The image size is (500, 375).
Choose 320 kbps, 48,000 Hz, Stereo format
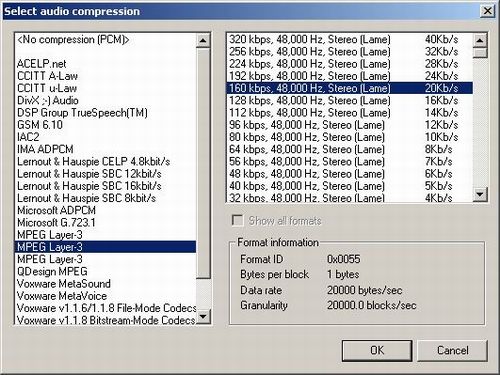(x=350, y=39)
